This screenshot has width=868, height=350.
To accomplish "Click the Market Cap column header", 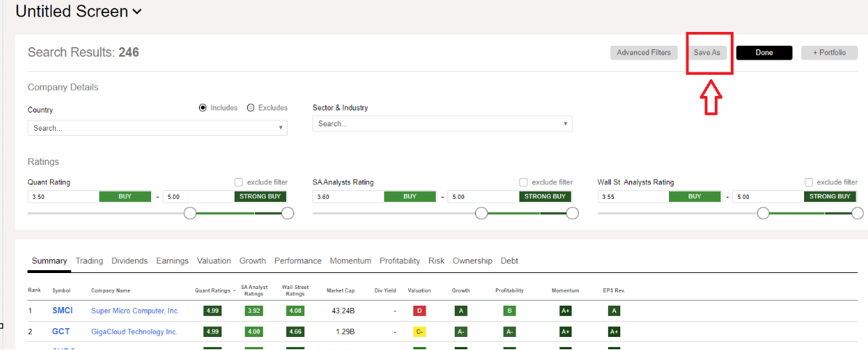I will click(341, 290).
